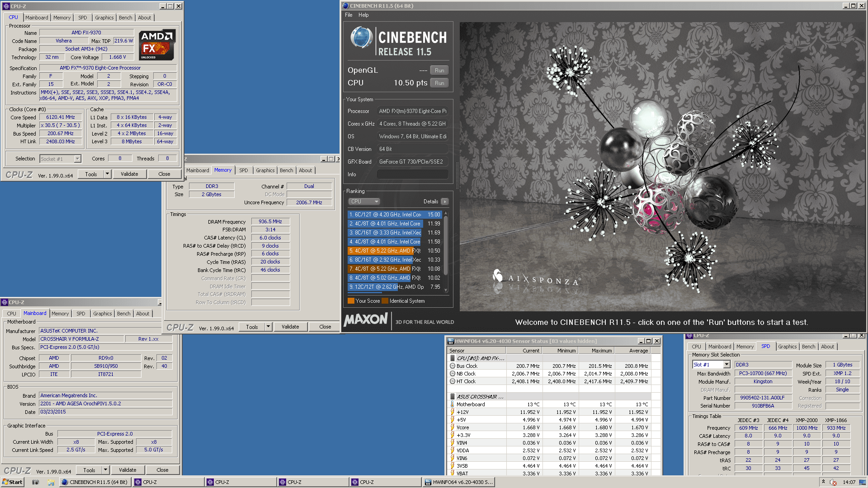Click the folder quick-launch icon in taskbar
The width and height of the screenshot is (868, 488).
[x=51, y=482]
